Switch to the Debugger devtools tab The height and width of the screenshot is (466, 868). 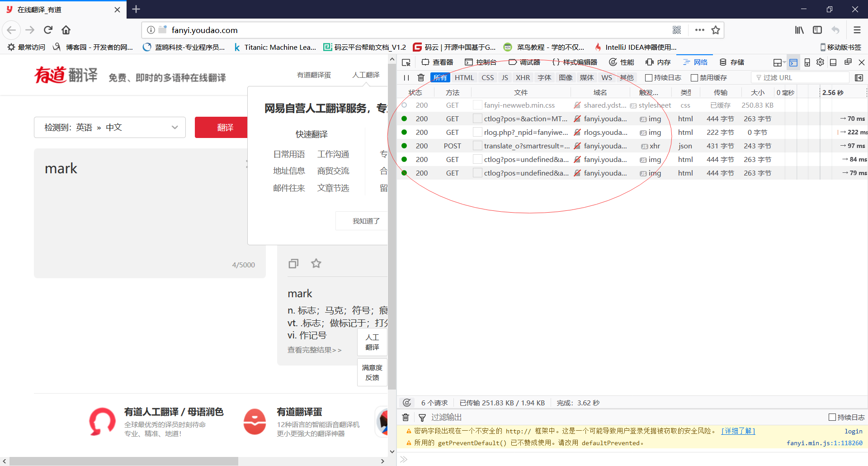click(524, 62)
